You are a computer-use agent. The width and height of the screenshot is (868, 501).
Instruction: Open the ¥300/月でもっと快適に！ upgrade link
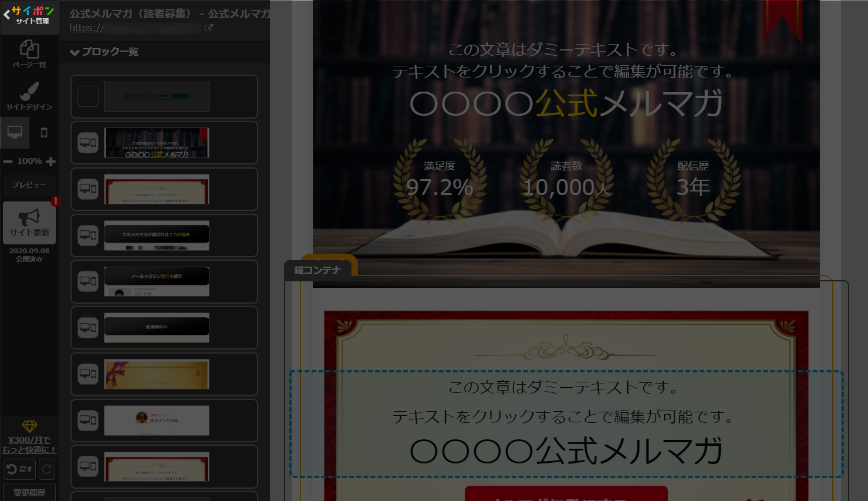point(29,445)
